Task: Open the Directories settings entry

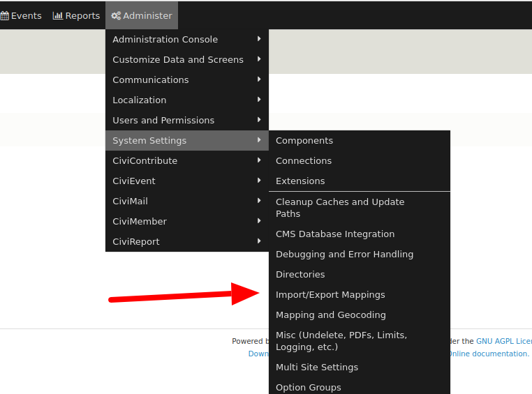Action: 360,275
